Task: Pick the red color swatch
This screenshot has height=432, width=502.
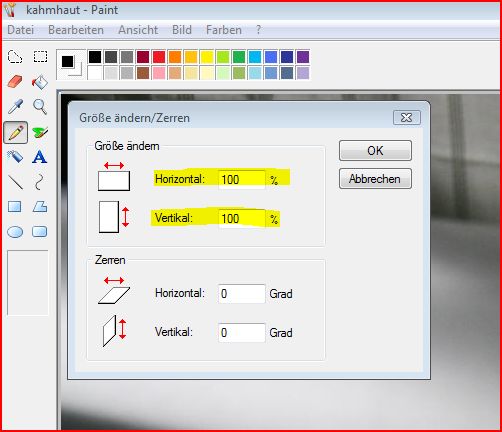Action: pos(159,57)
